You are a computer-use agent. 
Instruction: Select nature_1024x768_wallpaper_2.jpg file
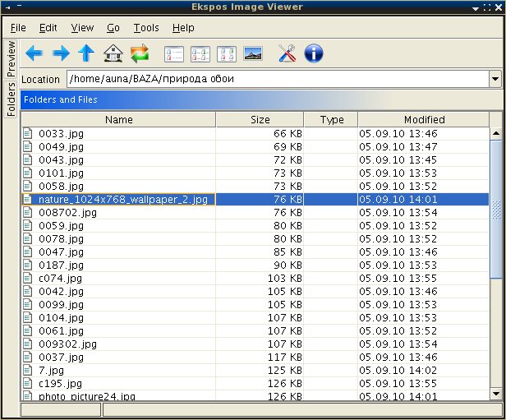[123, 199]
